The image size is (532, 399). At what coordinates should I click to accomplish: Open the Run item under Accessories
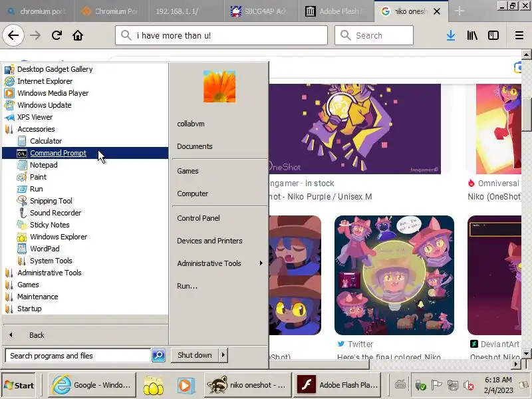[x=85, y=189]
